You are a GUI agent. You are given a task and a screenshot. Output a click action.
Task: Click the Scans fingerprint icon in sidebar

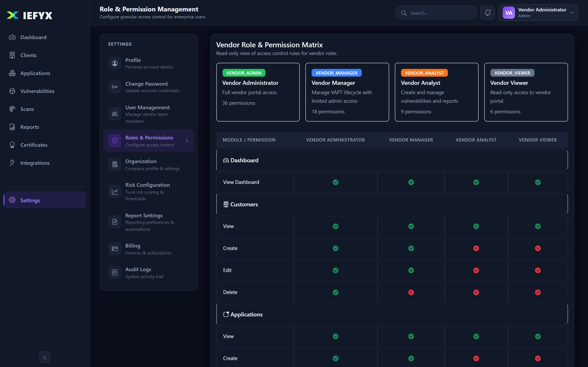tap(12, 109)
